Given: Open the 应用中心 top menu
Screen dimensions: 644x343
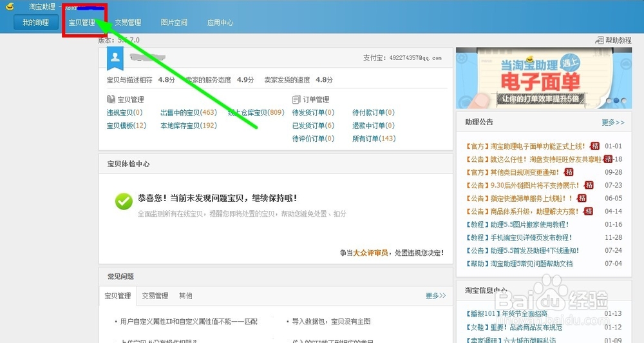Looking at the screenshot, I should click(x=220, y=23).
